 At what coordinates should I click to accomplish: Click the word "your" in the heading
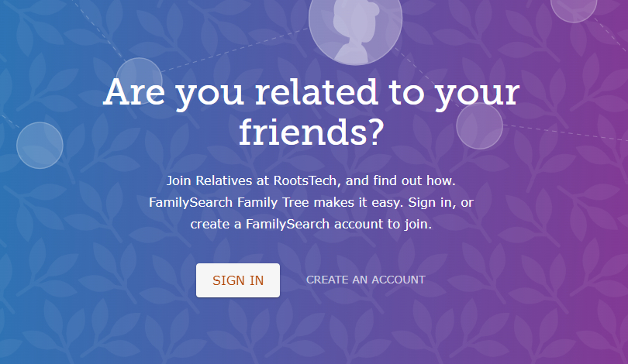474,93
